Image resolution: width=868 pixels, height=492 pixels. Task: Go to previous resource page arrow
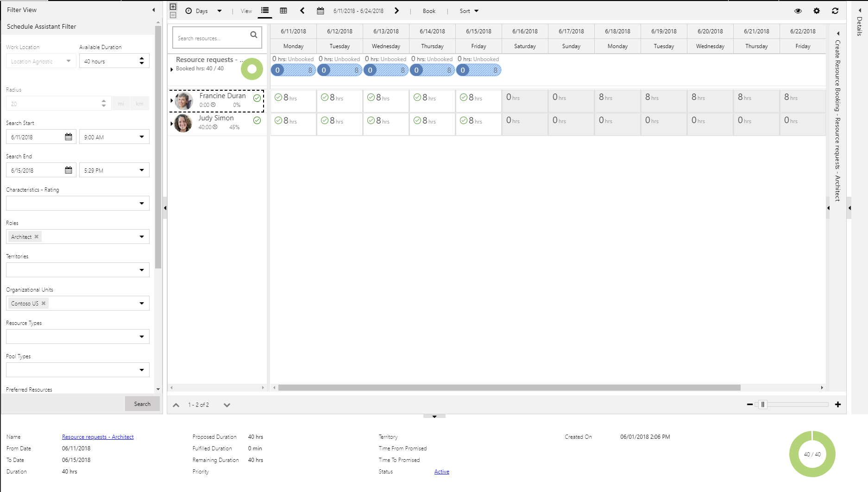tap(176, 405)
